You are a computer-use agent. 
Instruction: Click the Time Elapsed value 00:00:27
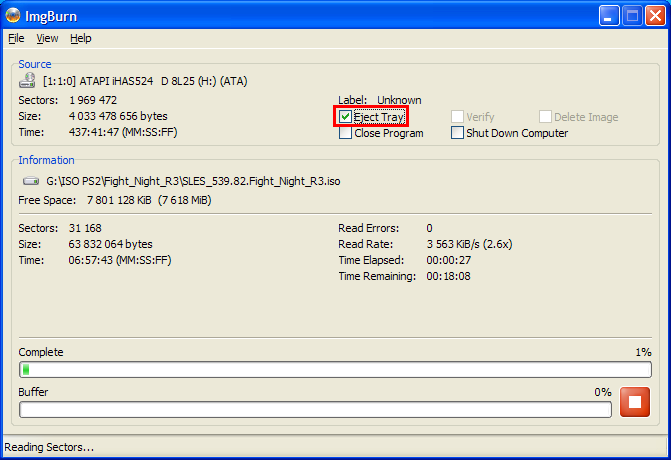[448, 260]
